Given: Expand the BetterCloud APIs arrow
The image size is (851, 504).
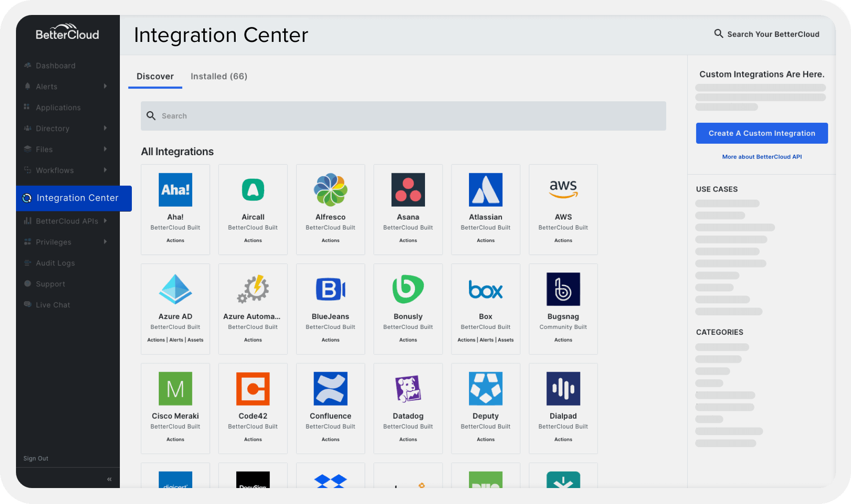Looking at the screenshot, I should (x=105, y=221).
